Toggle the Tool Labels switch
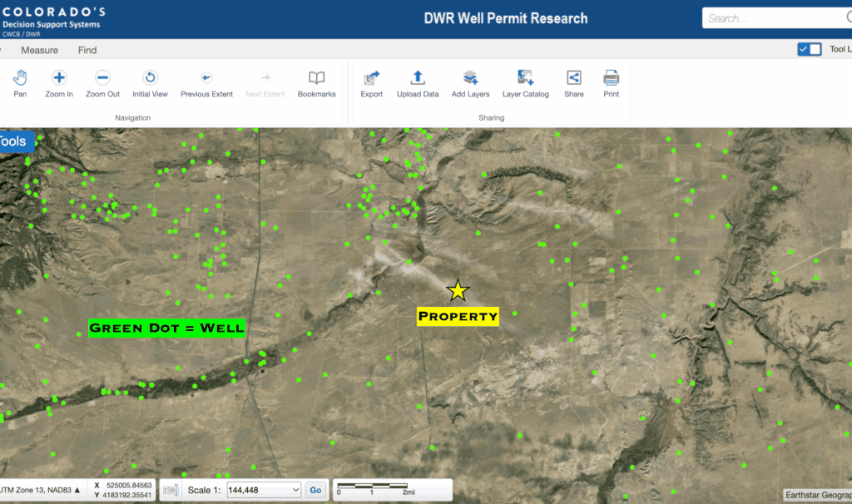This screenshot has height=504, width=852. click(809, 50)
